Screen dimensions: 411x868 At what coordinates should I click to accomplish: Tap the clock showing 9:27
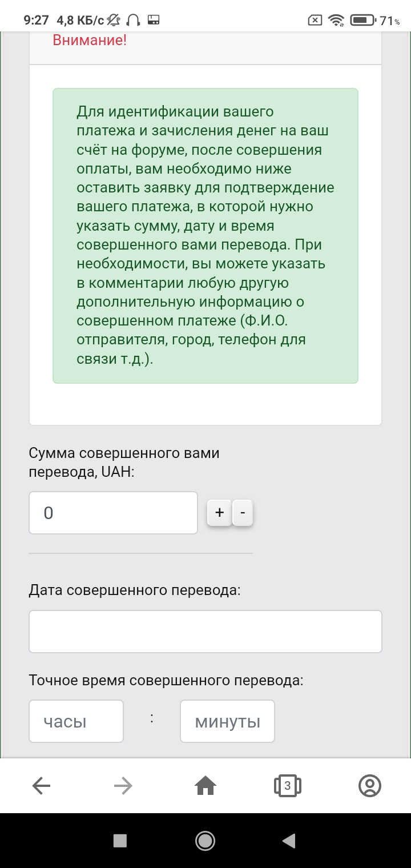pyautogui.click(x=36, y=21)
